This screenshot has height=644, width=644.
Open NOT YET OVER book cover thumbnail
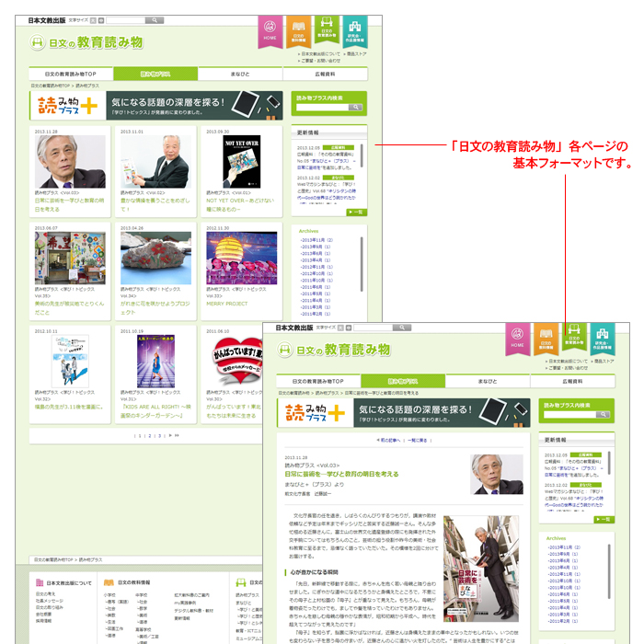241,162
